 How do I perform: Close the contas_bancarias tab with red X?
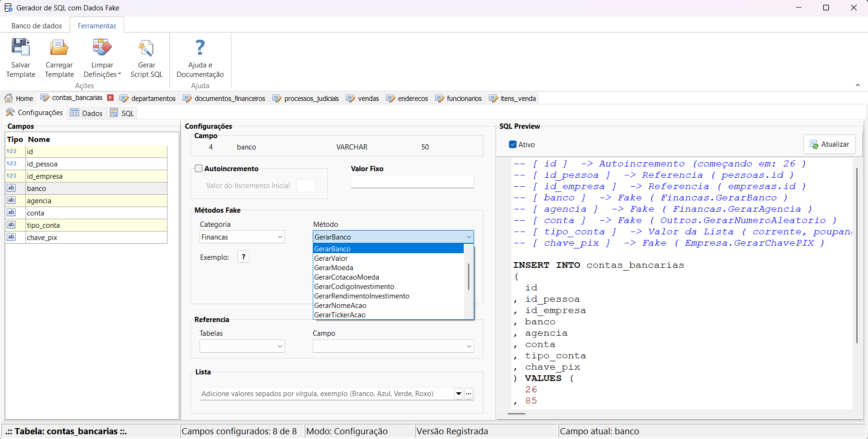click(110, 98)
